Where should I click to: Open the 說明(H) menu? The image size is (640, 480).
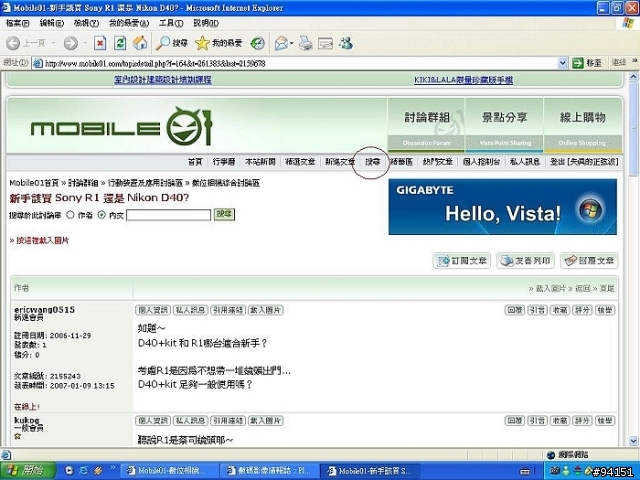(206, 23)
